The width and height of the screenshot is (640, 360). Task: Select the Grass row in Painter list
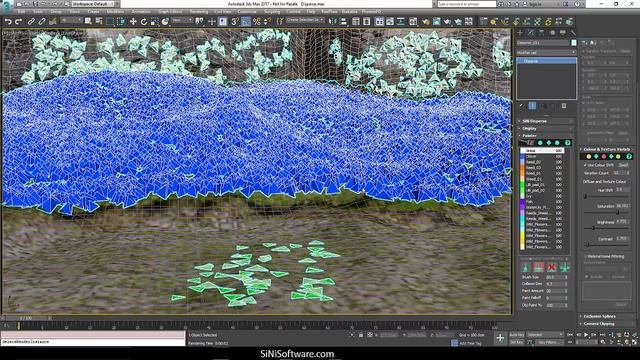[x=542, y=151]
